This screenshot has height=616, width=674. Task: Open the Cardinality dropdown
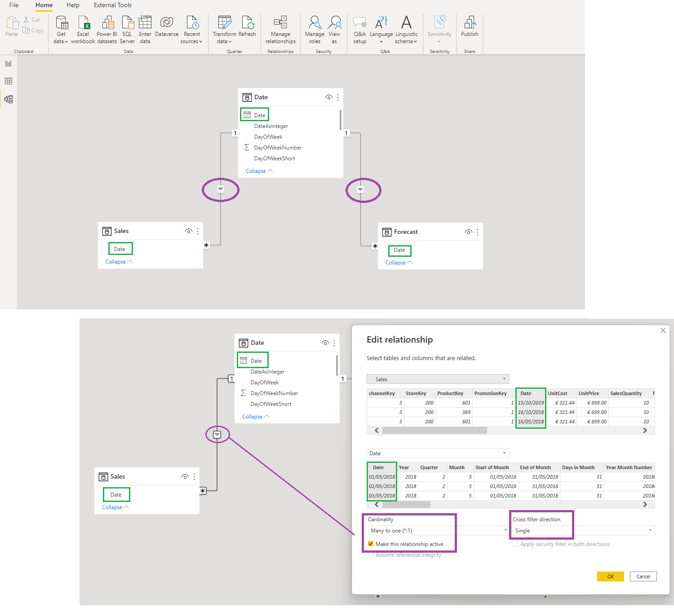(x=439, y=531)
